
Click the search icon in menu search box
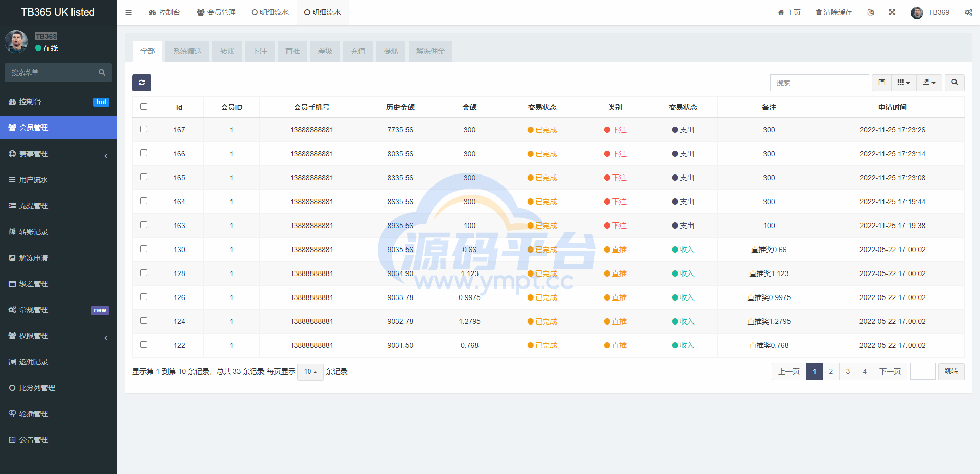click(x=102, y=72)
